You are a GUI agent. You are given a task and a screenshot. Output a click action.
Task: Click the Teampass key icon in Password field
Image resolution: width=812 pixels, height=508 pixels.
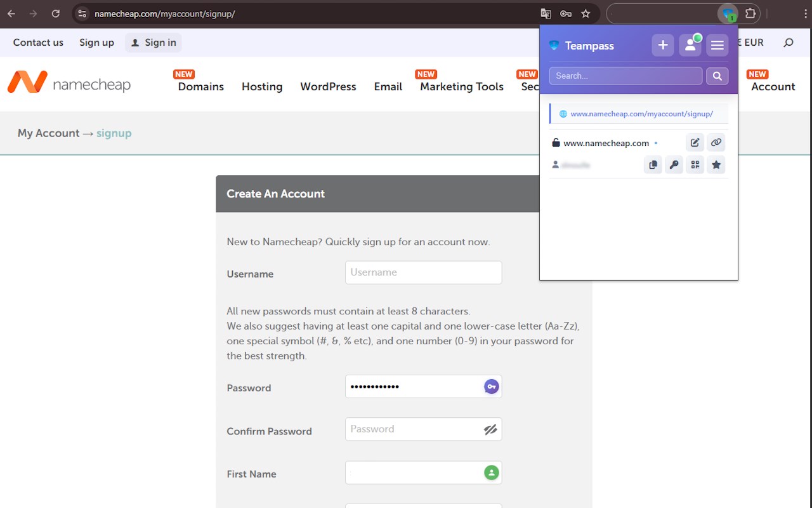[491, 386]
